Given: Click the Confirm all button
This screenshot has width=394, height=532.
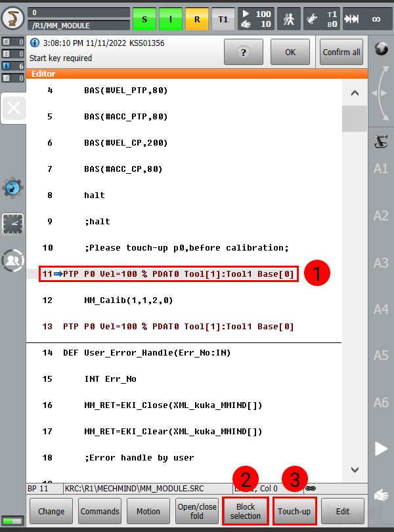Looking at the screenshot, I should (341, 52).
